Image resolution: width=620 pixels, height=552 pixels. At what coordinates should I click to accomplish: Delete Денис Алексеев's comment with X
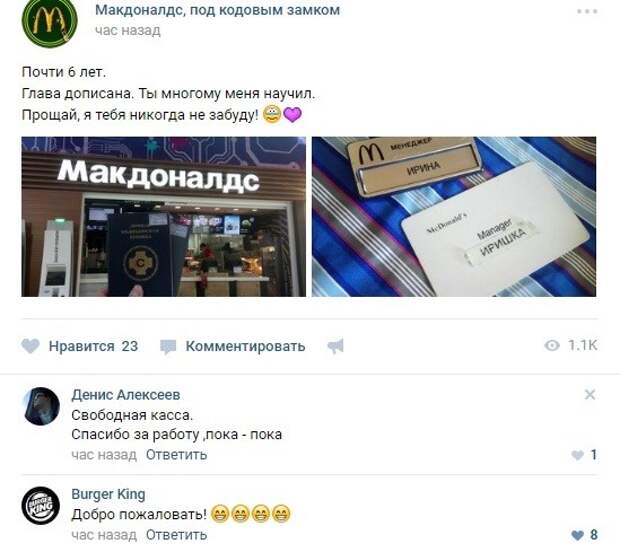click(x=590, y=395)
